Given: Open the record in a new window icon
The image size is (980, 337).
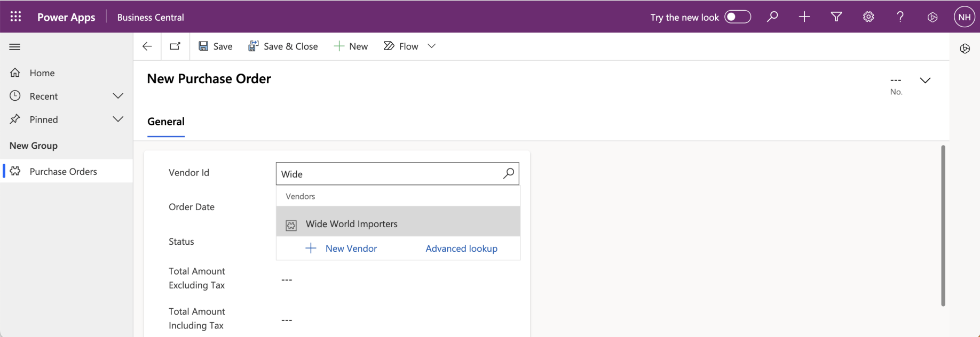Looking at the screenshot, I should 175,46.
